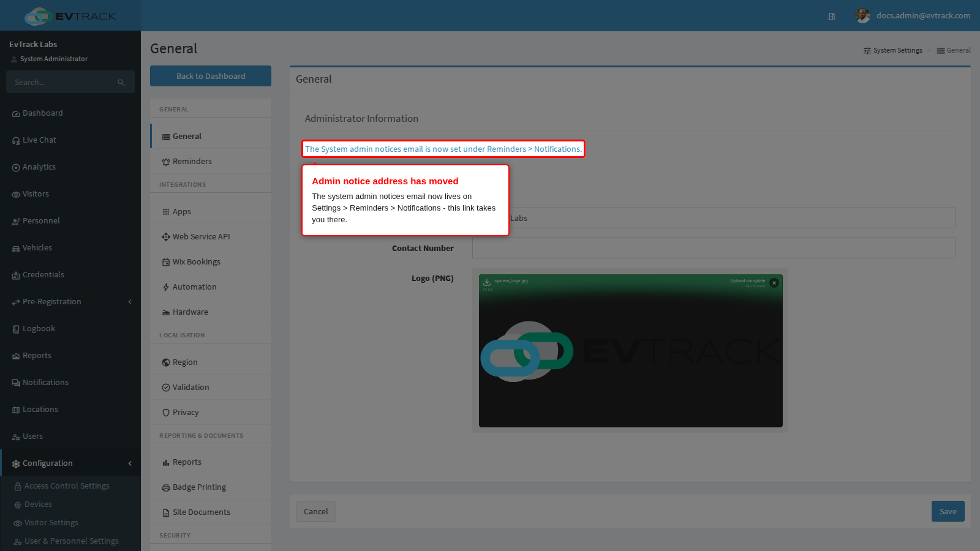Open Visitor Settings submenu item
The width and height of the screenshot is (980, 551).
70,523
